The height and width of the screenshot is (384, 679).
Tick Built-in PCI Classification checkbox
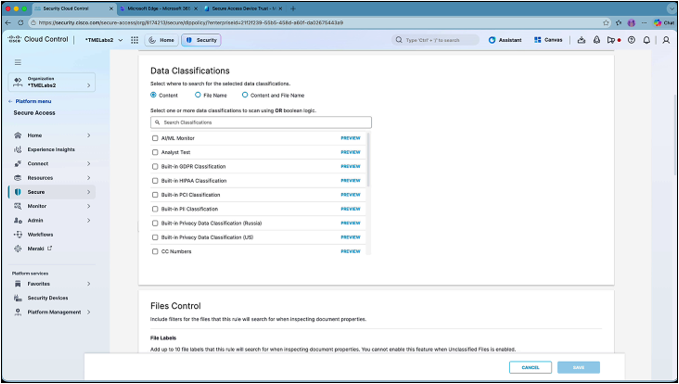(155, 195)
